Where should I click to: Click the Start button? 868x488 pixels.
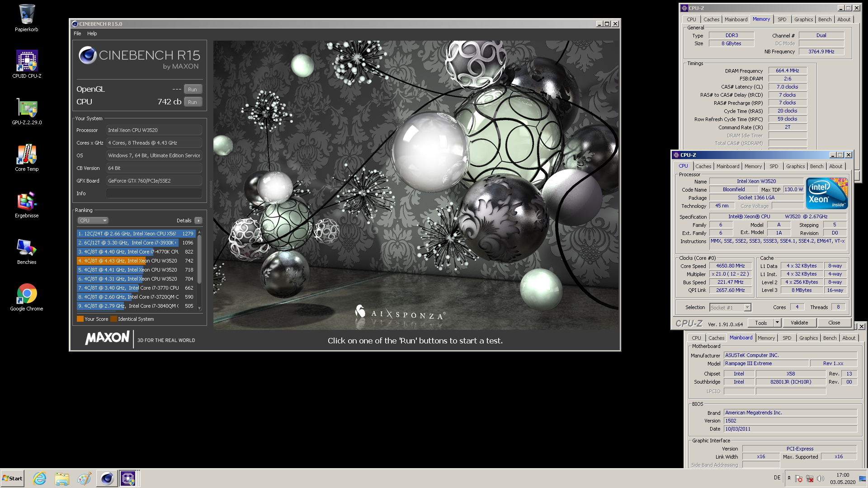point(12,479)
